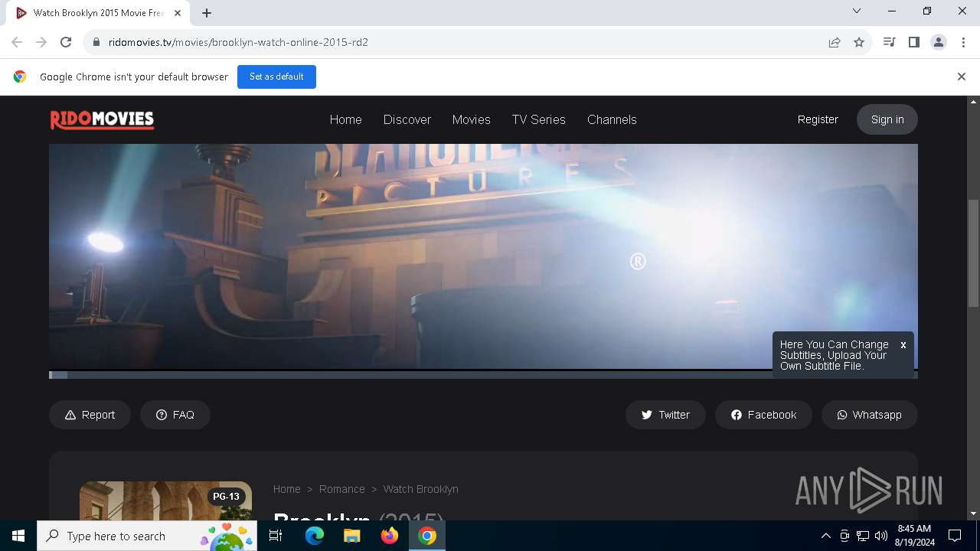
Task: Share this movie on Twitter
Action: [665, 415]
